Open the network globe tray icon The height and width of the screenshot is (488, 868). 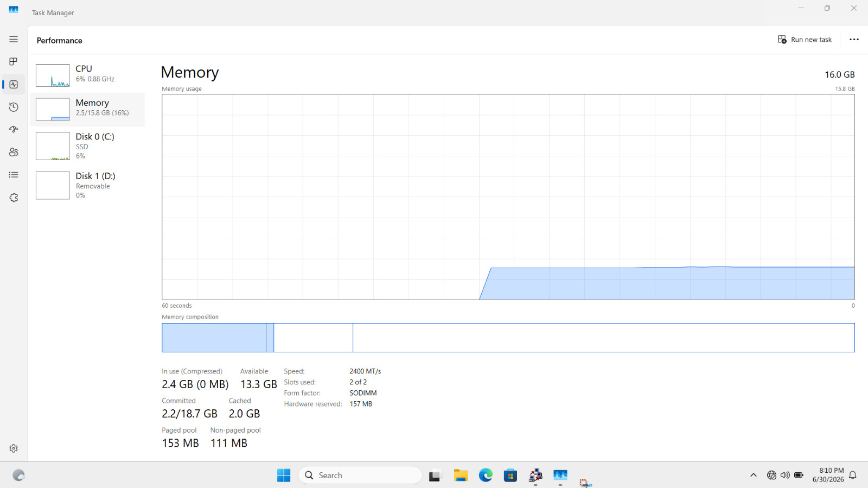(771, 475)
